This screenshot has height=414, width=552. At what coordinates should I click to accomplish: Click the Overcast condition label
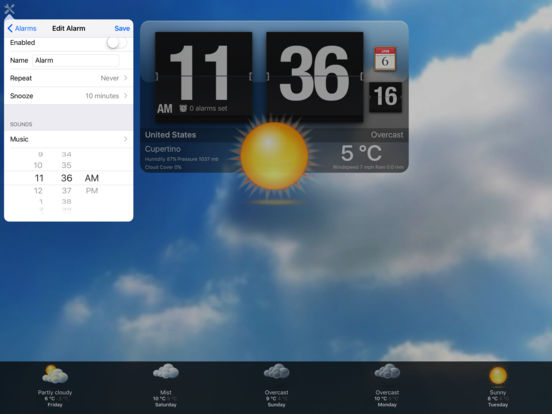coord(387,135)
